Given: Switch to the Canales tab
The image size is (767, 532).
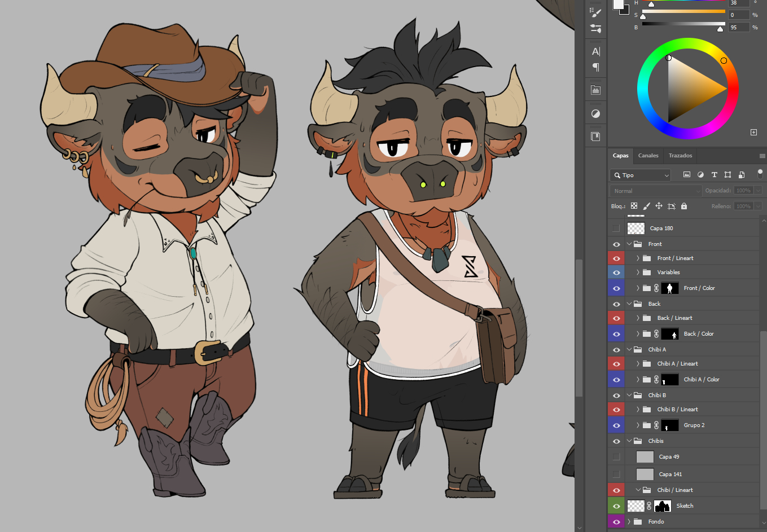Looking at the screenshot, I should coord(648,156).
